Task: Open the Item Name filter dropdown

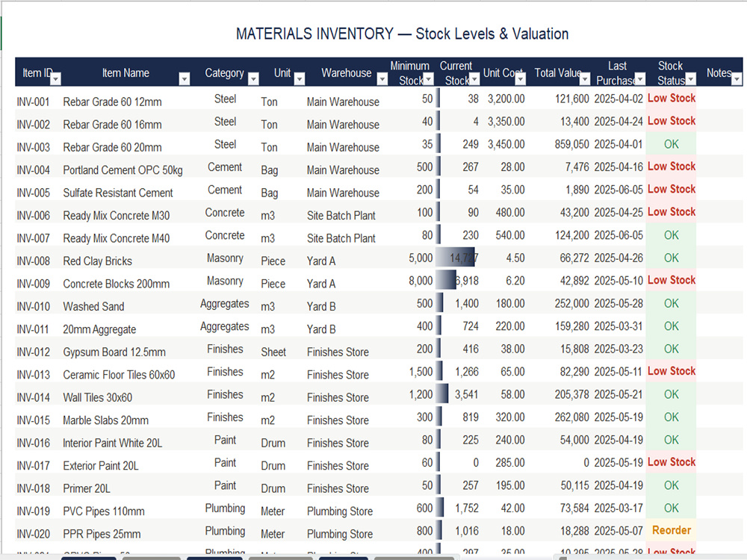Action: pos(185,79)
